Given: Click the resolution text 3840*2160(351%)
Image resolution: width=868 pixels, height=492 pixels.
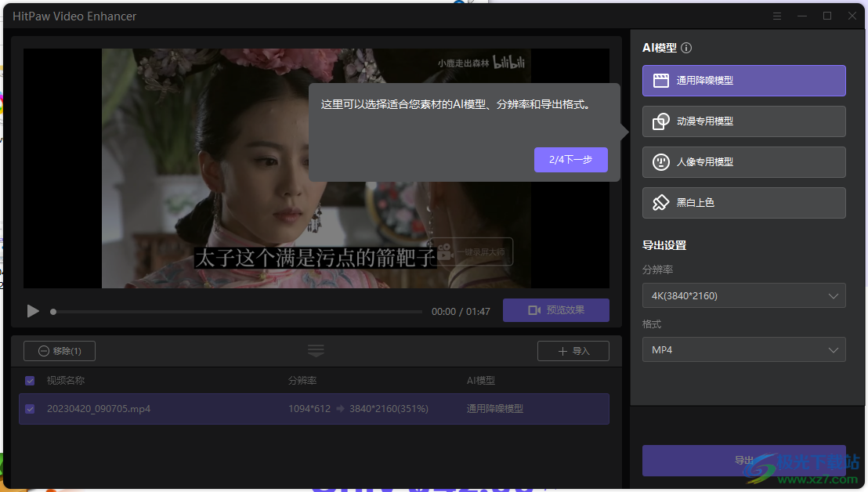Looking at the screenshot, I should [389, 409].
